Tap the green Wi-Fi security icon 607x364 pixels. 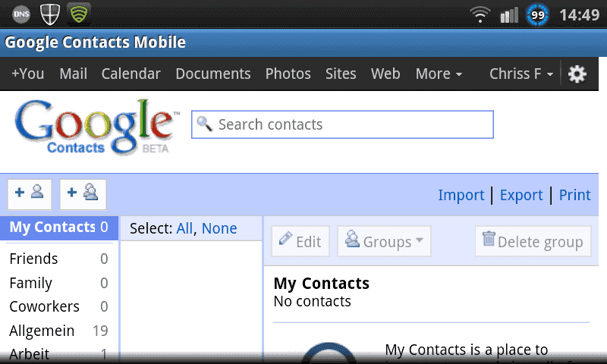tap(79, 14)
